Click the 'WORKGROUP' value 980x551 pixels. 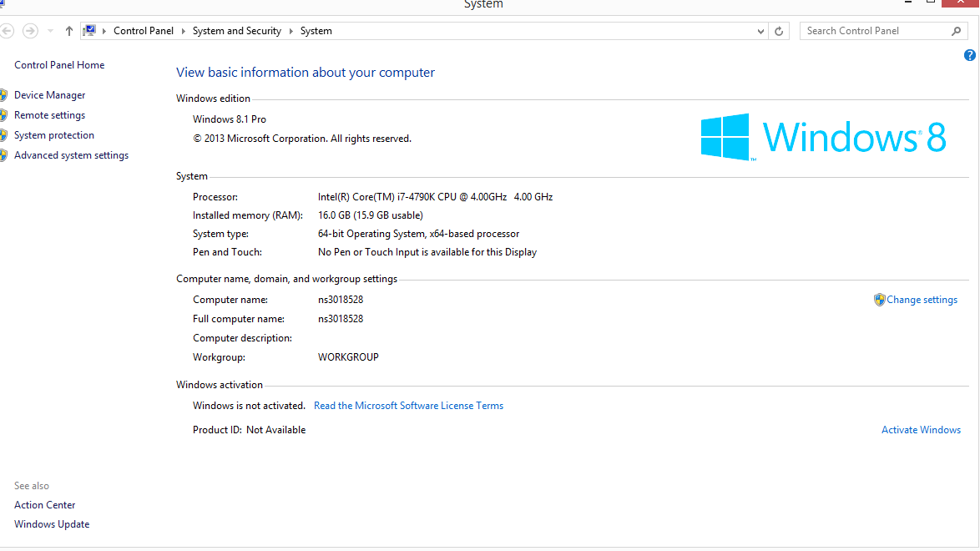tap(348, 357)
